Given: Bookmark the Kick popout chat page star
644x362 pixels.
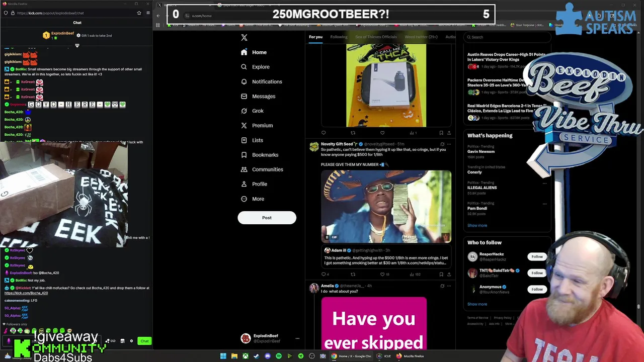Looking at the screenshot, I should 139,13.
